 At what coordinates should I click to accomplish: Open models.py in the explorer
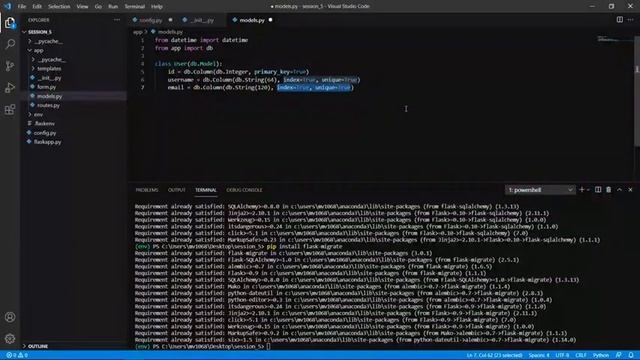coord(49,96)
